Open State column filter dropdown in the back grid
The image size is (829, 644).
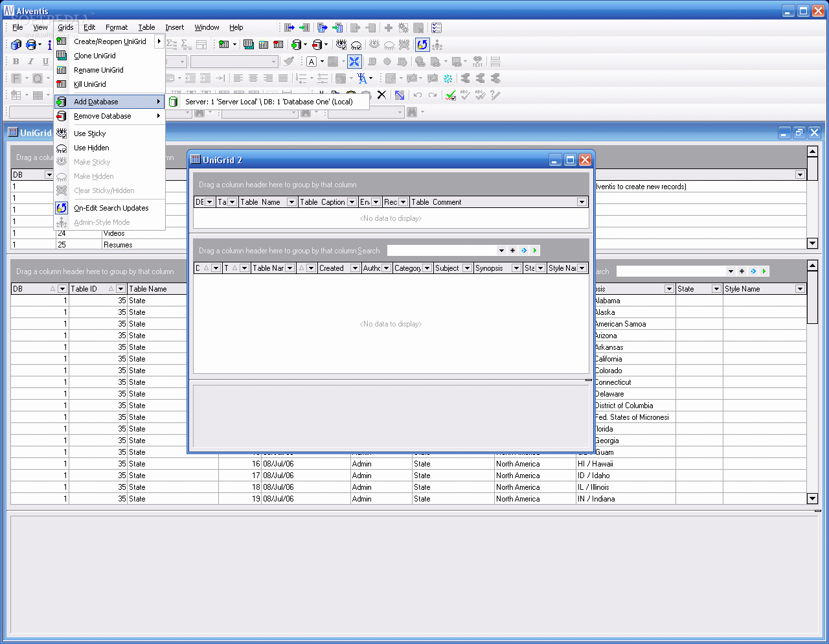tap(716, 289)
